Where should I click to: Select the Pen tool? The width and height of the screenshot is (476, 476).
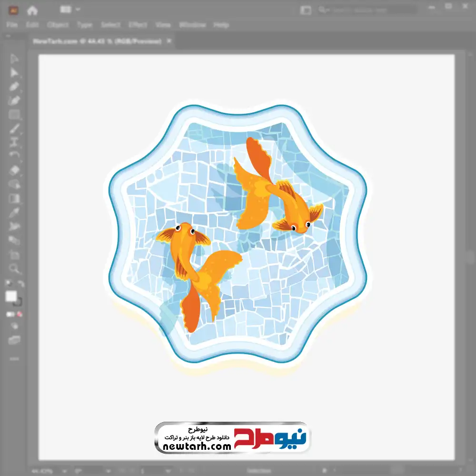[x=14, y=87]
